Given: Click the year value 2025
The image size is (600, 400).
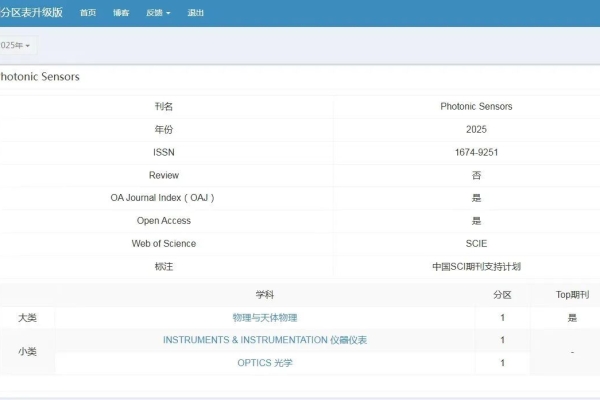Looking at the screenshot, I should click(476, 129).
